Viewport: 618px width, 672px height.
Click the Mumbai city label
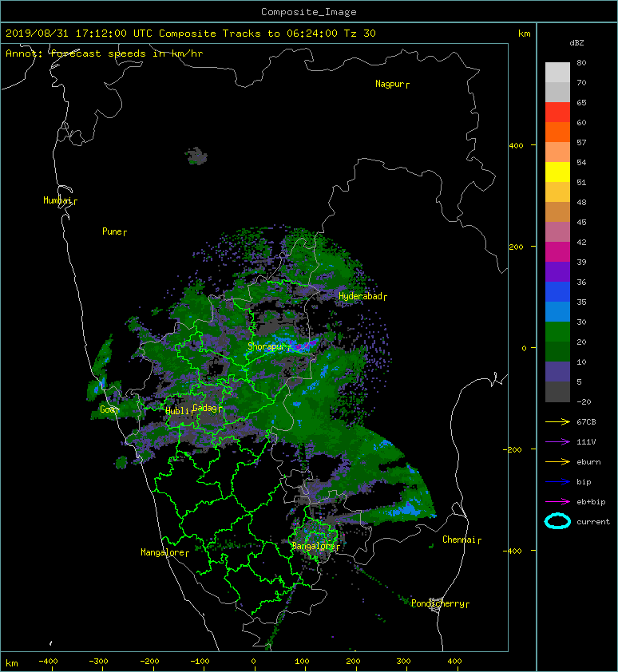57,200
